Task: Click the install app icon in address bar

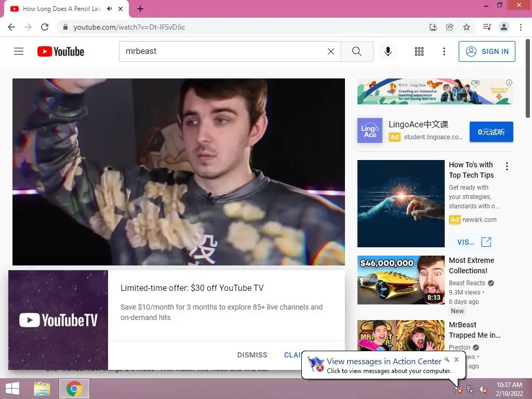Action: click(433, 27)
